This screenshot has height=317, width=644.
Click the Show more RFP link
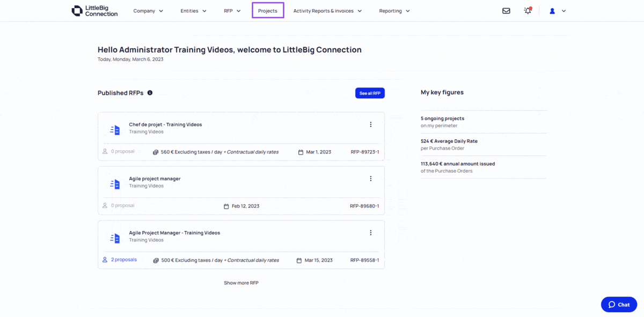point(241,283)
